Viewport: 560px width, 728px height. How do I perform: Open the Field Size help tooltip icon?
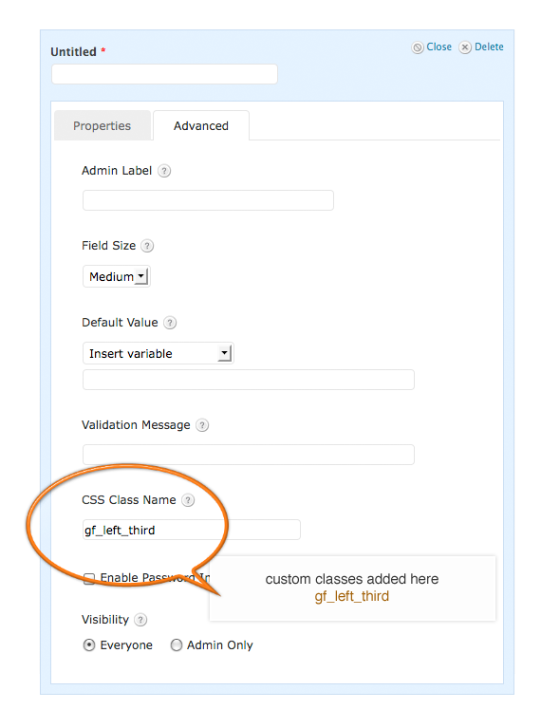pyautogui.click(x=147, y=246)
